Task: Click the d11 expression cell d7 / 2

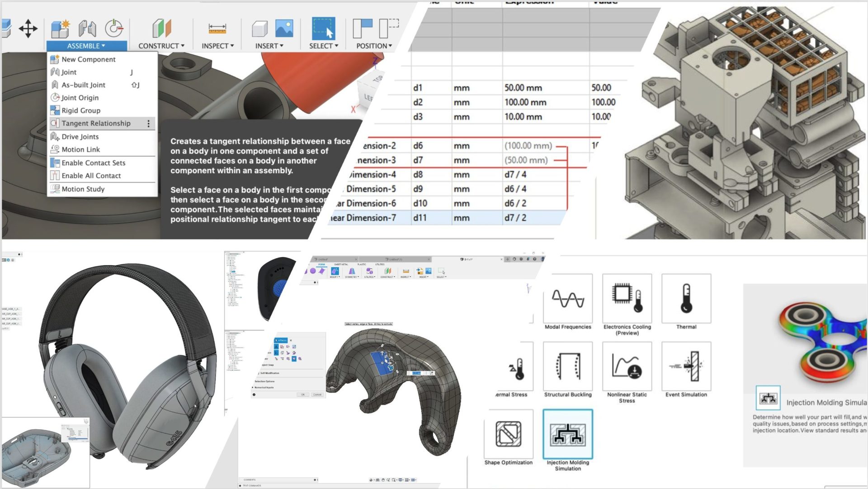Action: [x=515, y=218]
